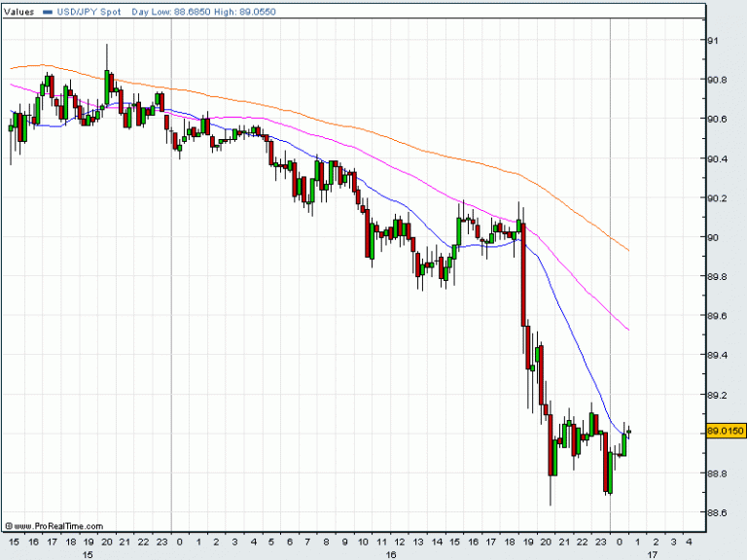This screenshot has width=747, height=560.
Task: Click the last candlestick on the chart
Action: pyautogui.click(x=629, y=432)
